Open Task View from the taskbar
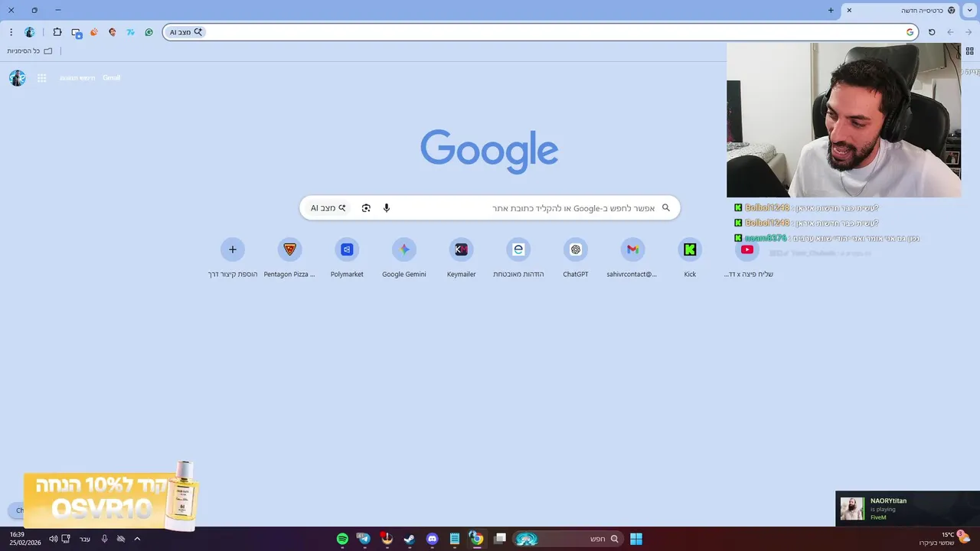This screenshot has height=551, width=980. (500, 539)
